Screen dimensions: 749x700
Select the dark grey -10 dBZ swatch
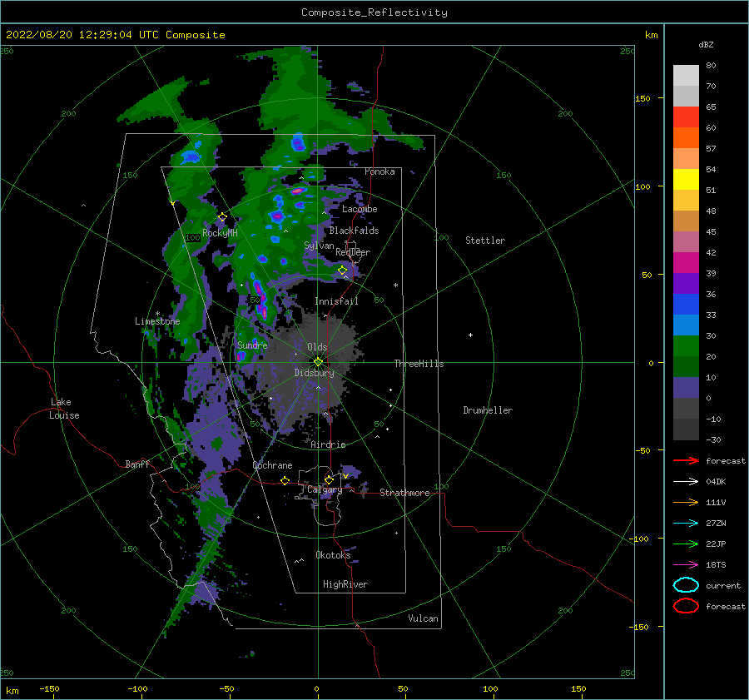point(686,429)
